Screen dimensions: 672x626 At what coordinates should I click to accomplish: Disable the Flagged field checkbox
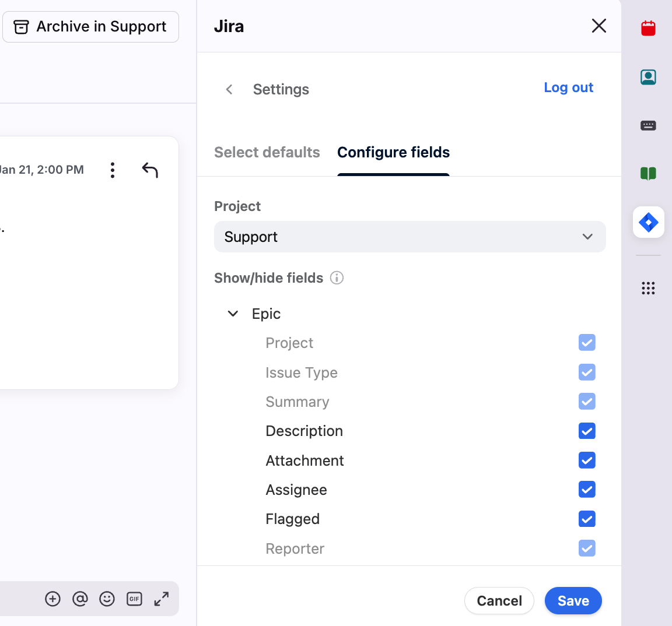point(587,519)
